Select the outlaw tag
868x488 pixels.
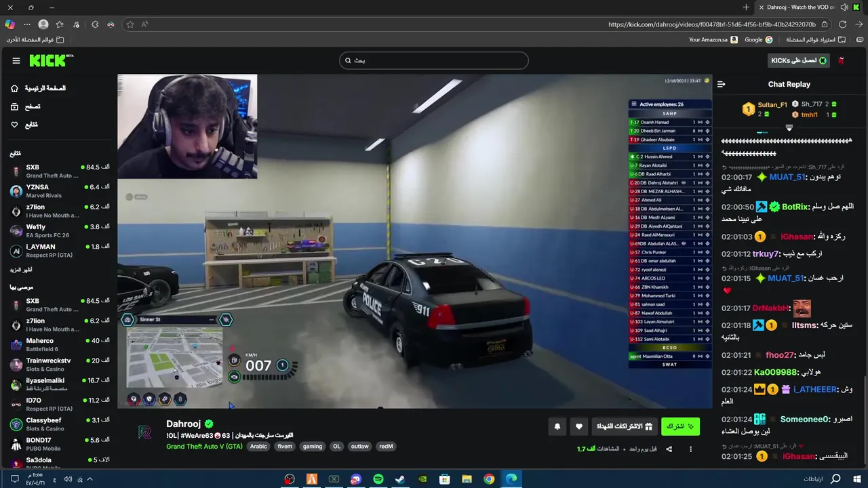[360, 447]
